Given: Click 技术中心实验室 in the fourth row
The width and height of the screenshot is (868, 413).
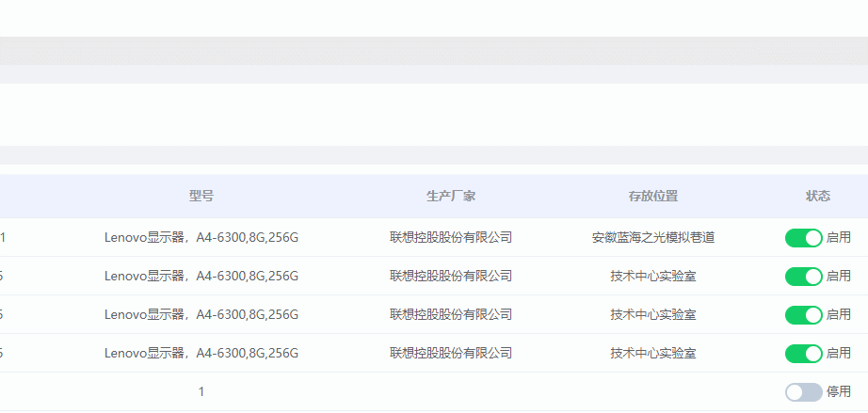Looking at the screenshot, I should click(x=653, y=353).
